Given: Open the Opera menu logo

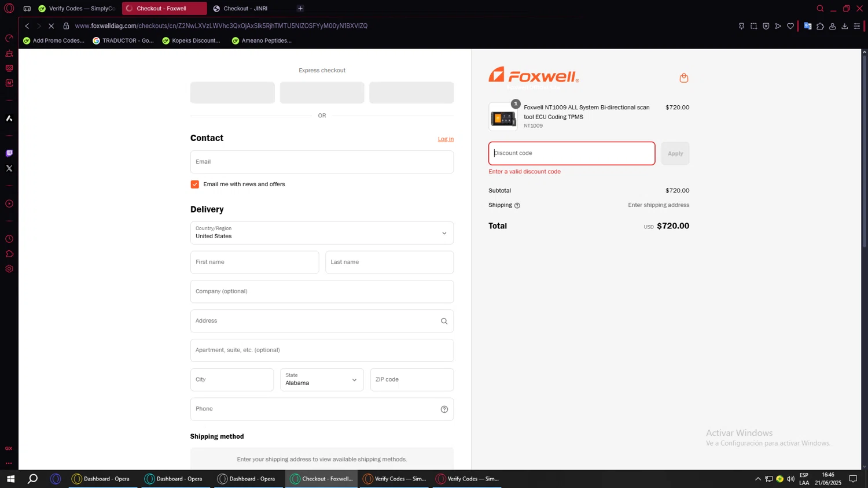Looking at the screenshot, I should click(x=9, y=8).
